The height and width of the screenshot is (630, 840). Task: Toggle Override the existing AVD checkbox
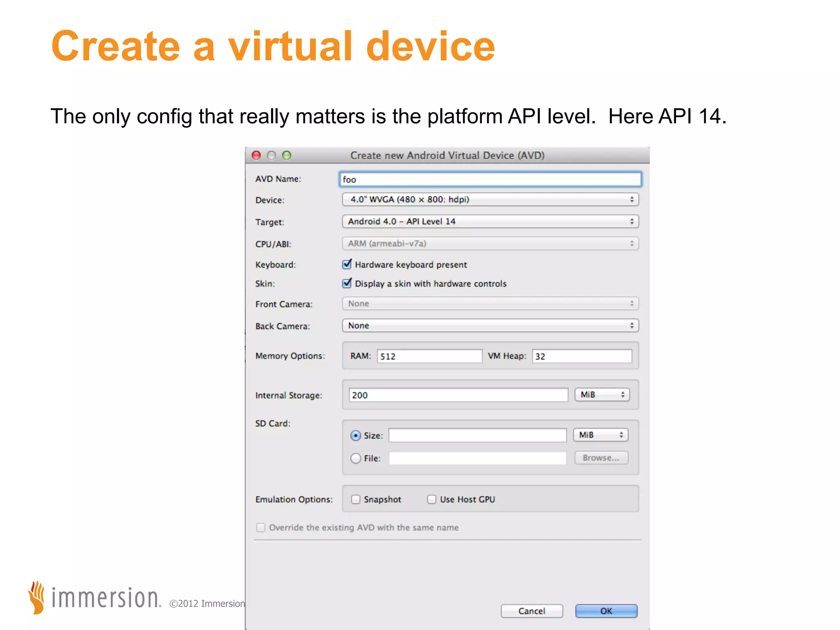point(261,527)
